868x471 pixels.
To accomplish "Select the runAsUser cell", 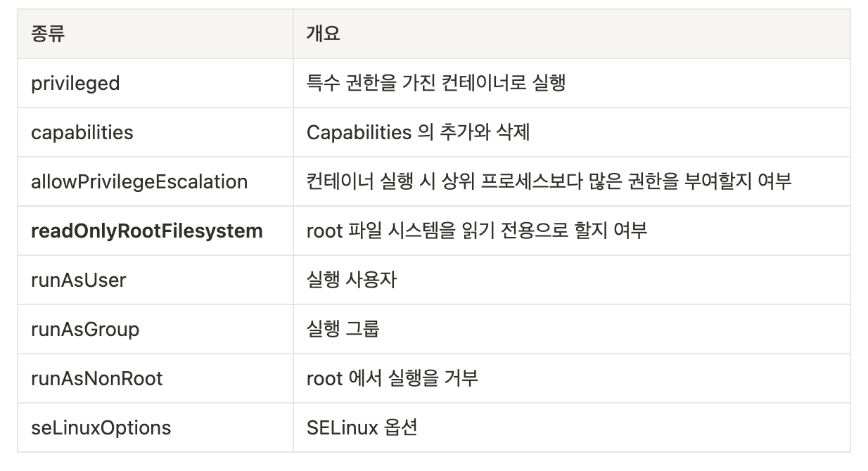I will tap(155, 280).
